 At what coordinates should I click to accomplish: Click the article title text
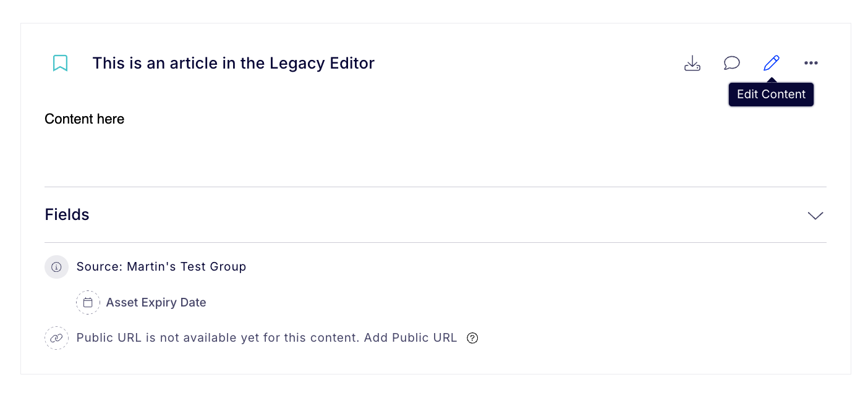(x=233, y=63)
